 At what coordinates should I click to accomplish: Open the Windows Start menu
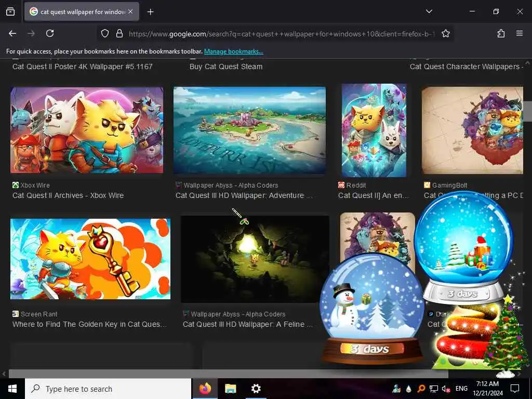(12, 389)
